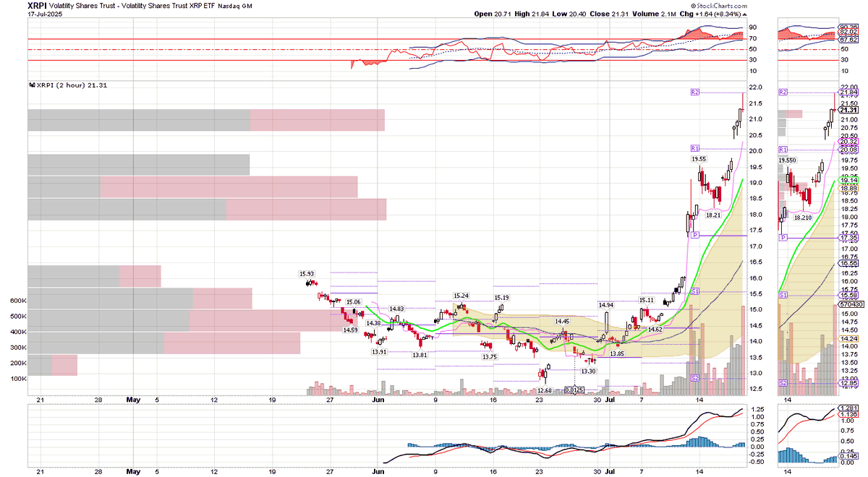
Task: Click the 13.81 price annotation
Action: coord(420,355)
